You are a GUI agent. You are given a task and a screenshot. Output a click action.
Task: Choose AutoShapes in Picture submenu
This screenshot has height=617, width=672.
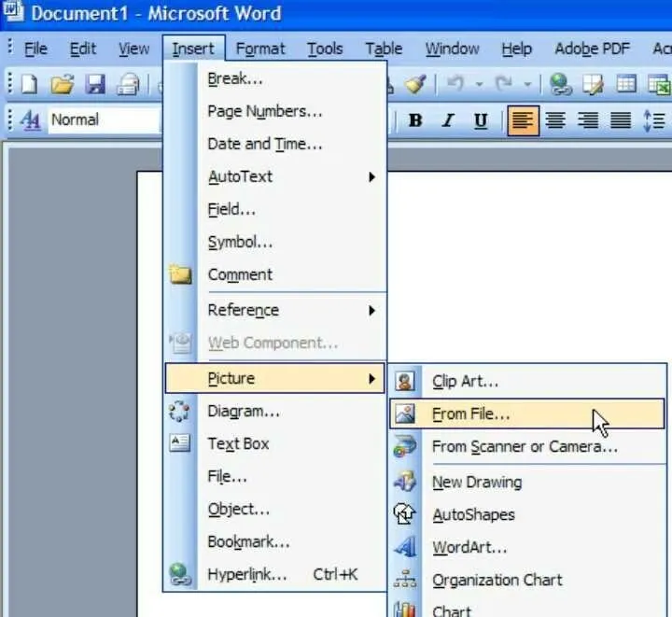coord(527,514)
